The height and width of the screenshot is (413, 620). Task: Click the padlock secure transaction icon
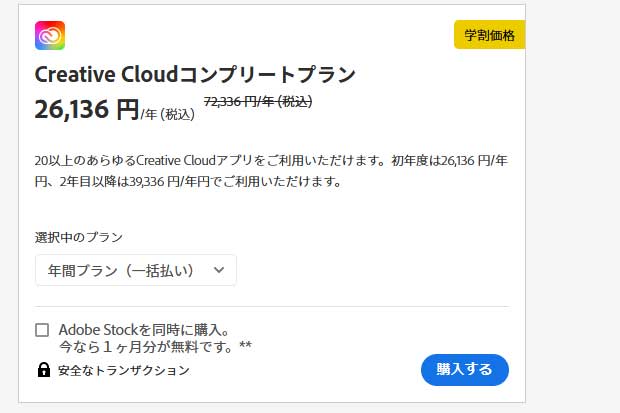coord(43,370)
